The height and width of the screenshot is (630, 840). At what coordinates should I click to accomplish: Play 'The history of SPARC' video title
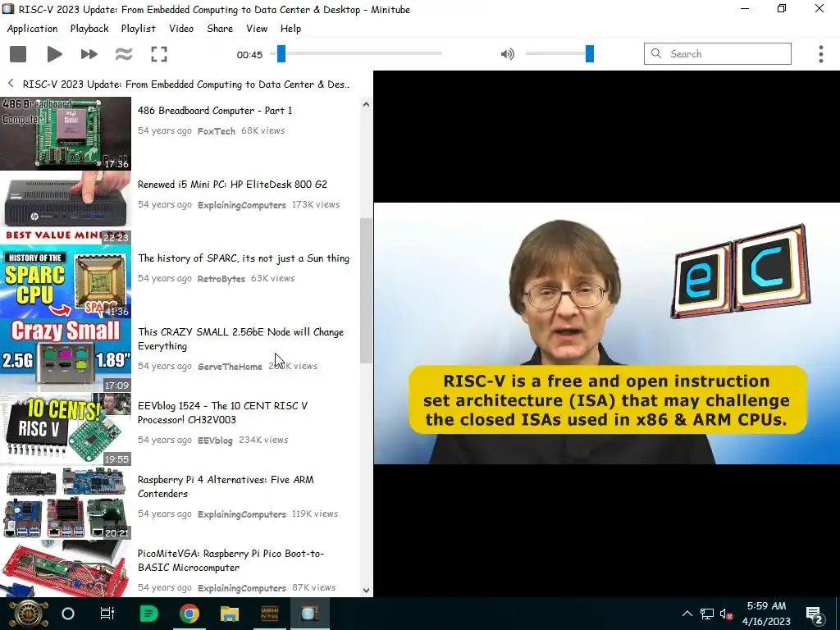pos(243,258)
